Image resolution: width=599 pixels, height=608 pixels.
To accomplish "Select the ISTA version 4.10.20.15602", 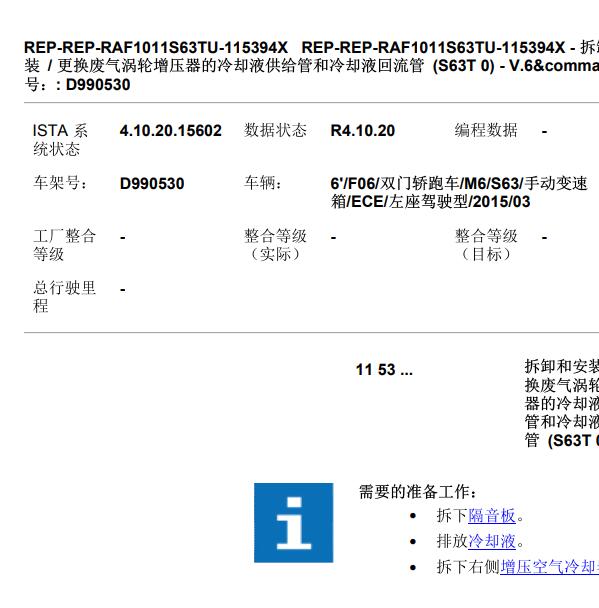I will [x=171, y=131].
